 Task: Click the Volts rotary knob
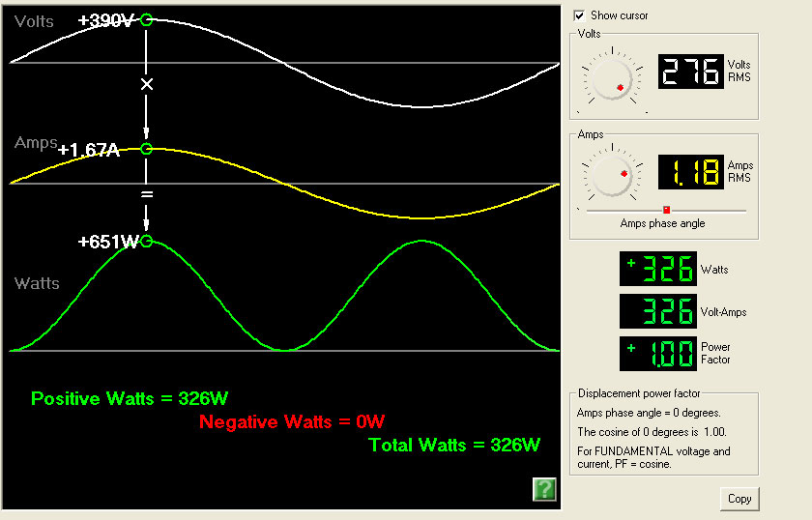coord(612,79)
